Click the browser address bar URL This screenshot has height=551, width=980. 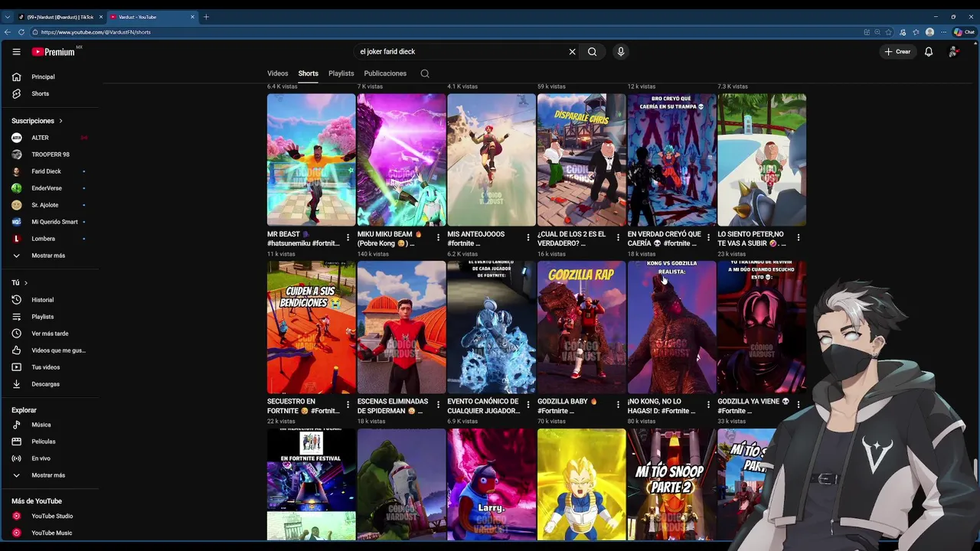click(x=96, y=32)
